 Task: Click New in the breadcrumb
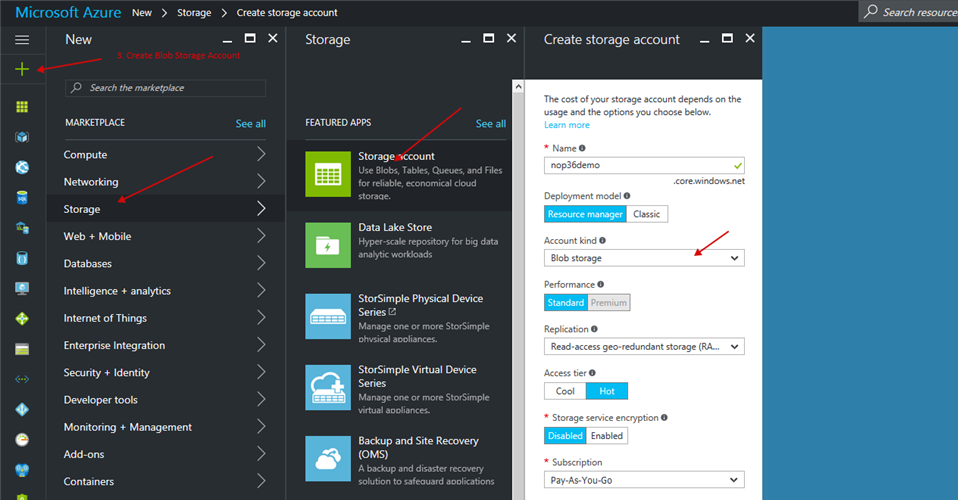[x=142, y=12]
